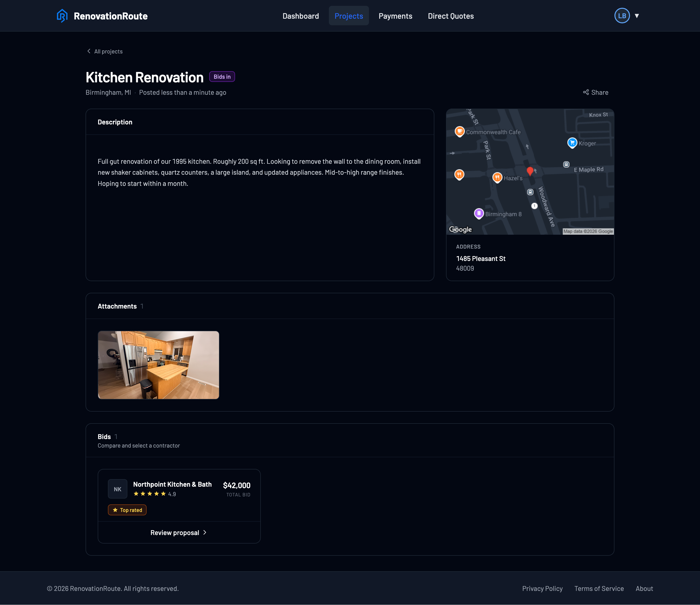
Task: Expand the account dropdown arrow
Action: (x=637, y=16)
